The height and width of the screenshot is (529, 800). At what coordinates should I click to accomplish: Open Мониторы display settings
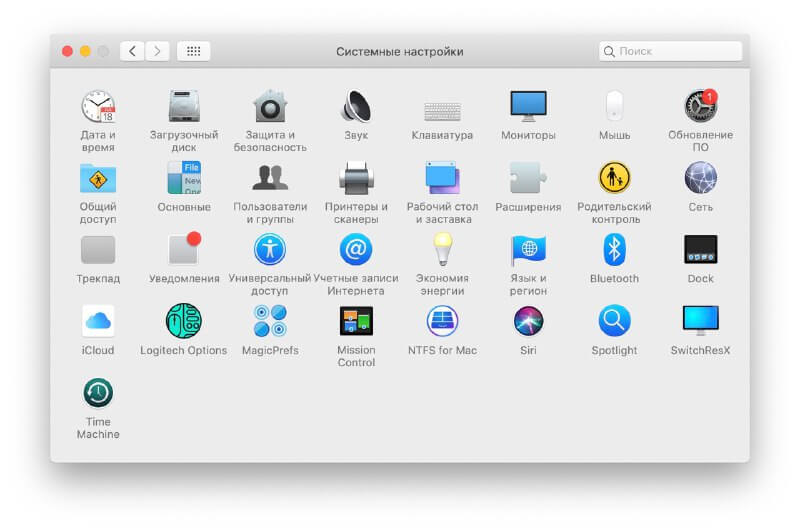click(528, 106)
